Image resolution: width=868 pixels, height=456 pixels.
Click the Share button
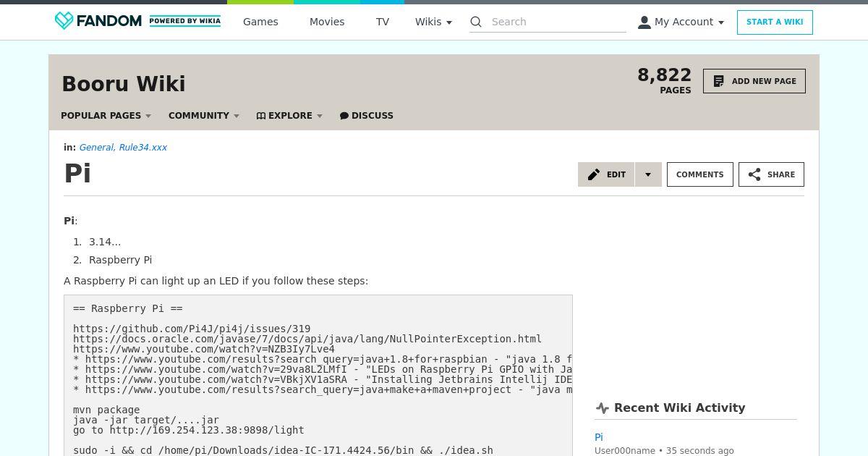[x=771, y=174]
